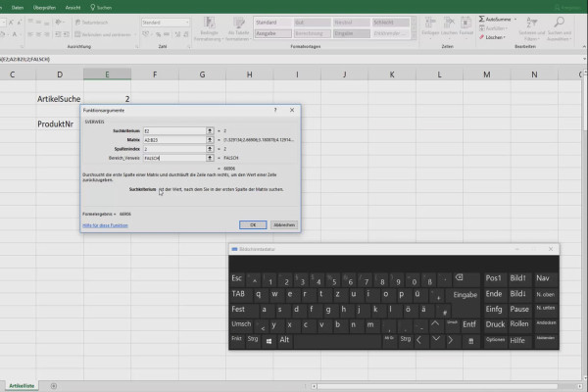Toggle Fest caps lock key
The height and width of the screenshot is (392, 588).
click(243, 309)
